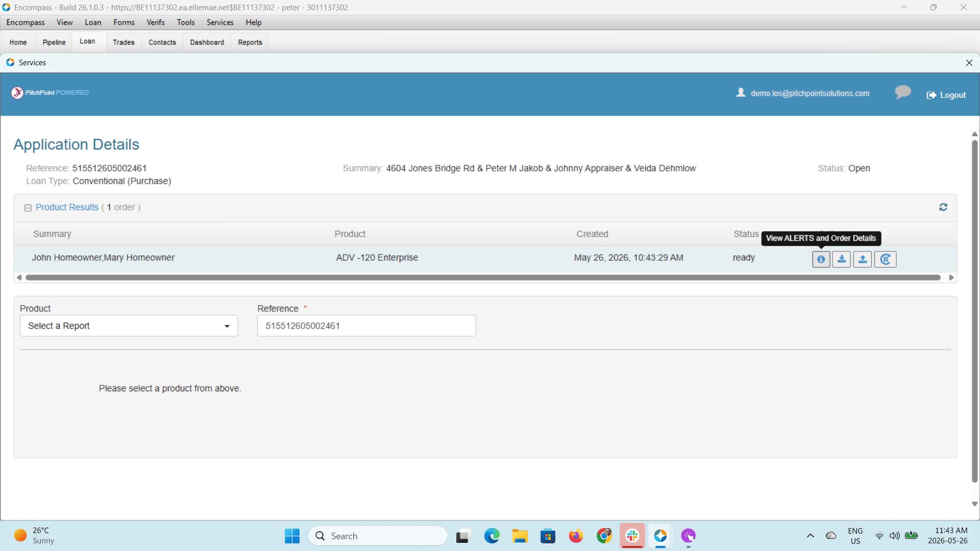Switch to the Reports tab
The height and width of the screenshot is (551, 980).
[x=250, y=42]
